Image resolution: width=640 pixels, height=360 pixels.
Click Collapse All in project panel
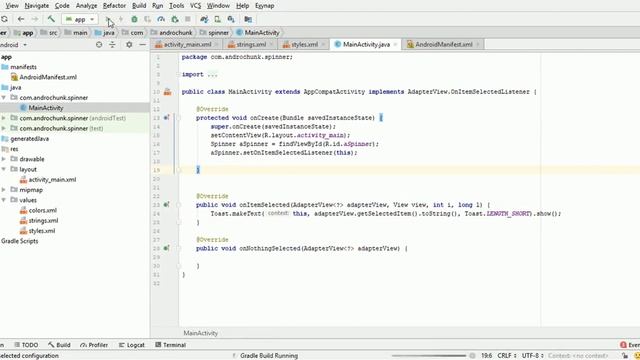pyautogui.click(x=112, y=45)
